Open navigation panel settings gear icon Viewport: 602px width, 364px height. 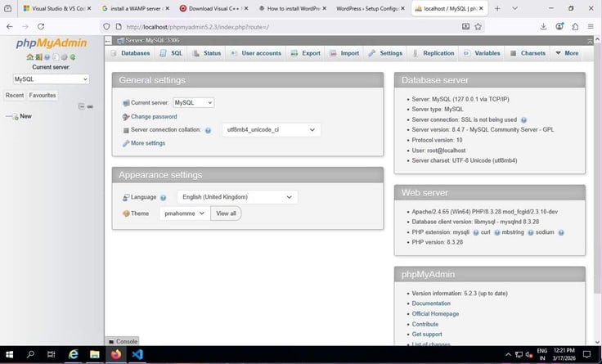click(64, 56)
